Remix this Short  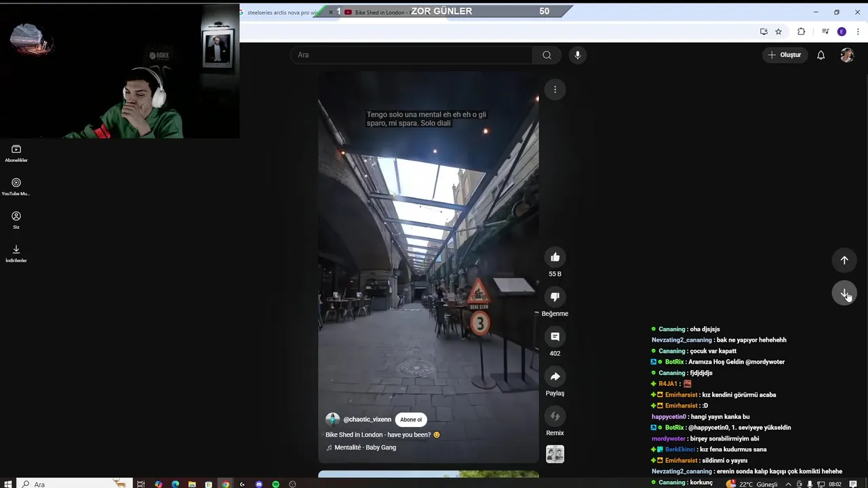point(555,416)
